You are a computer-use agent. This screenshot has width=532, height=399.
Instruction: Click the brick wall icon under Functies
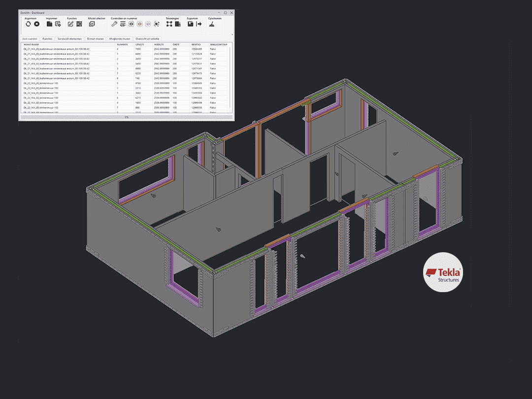coord(79,24)
